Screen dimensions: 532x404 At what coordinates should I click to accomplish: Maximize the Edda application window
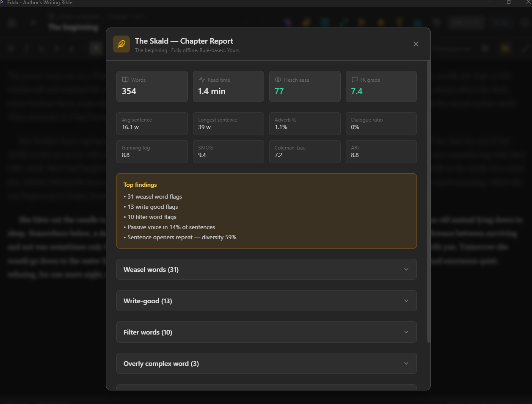pyautogui.click(x=509, y=3)
